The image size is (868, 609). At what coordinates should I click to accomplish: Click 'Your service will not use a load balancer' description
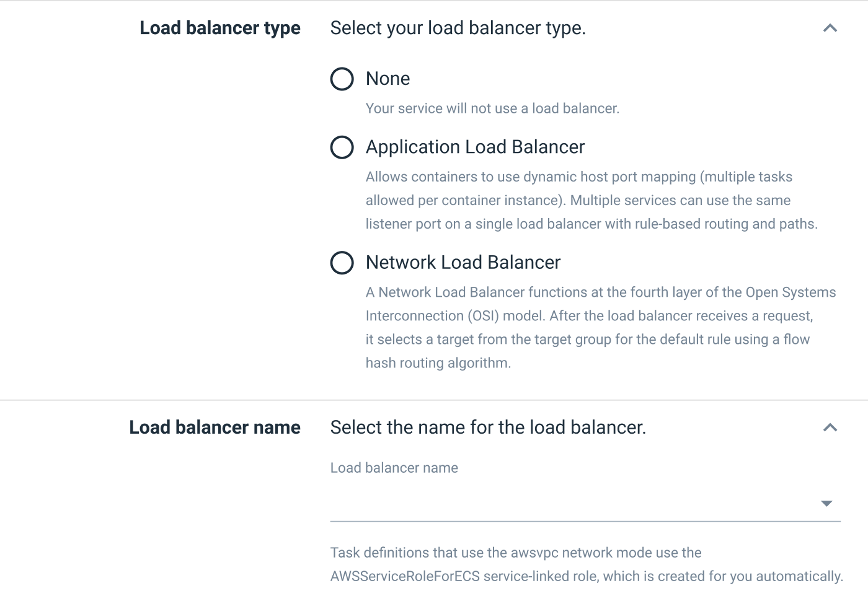point(492,108)
